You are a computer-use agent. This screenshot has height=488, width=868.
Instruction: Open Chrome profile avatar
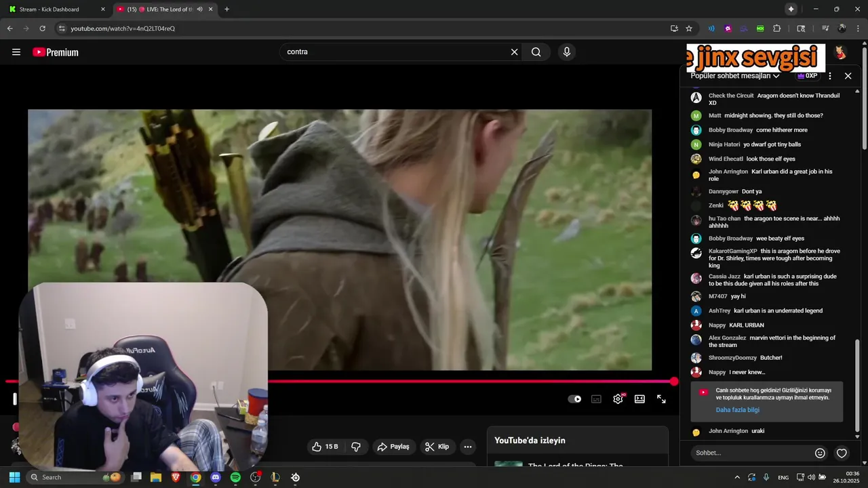click(842, 28)
